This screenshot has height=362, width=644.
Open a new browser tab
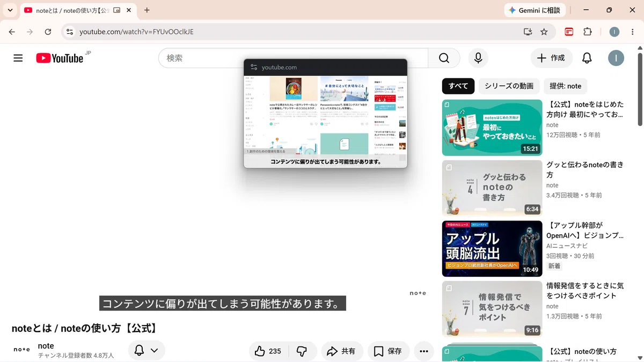coord(147,10)
